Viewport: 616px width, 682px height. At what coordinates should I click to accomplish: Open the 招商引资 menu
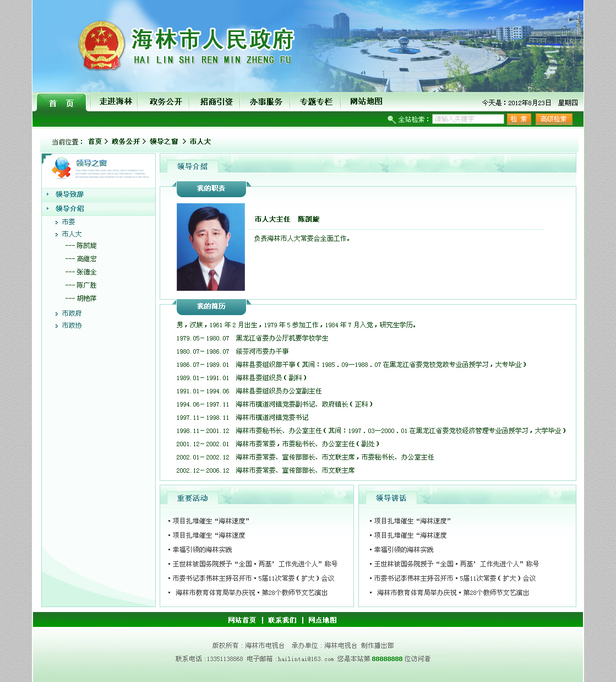tap(216, 102)
